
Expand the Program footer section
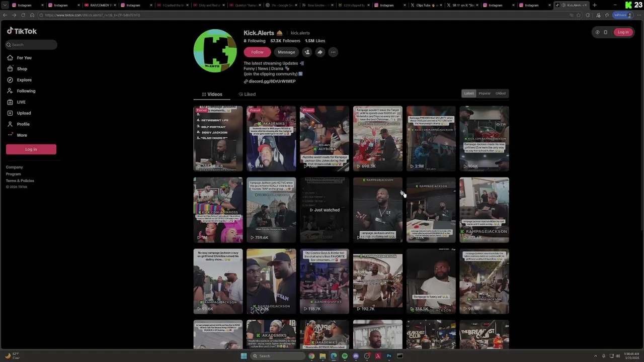(14, 174)
